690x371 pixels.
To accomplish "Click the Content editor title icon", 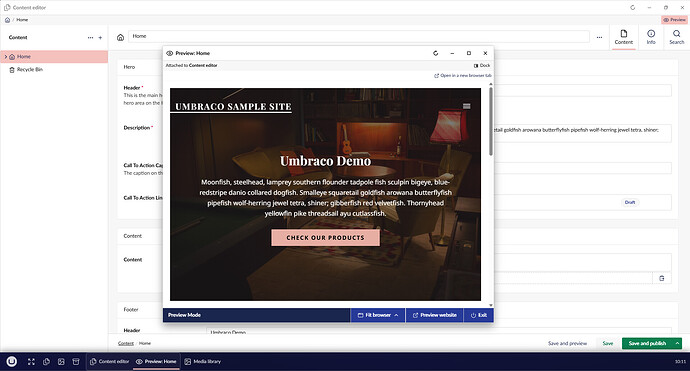I will 7,7.
